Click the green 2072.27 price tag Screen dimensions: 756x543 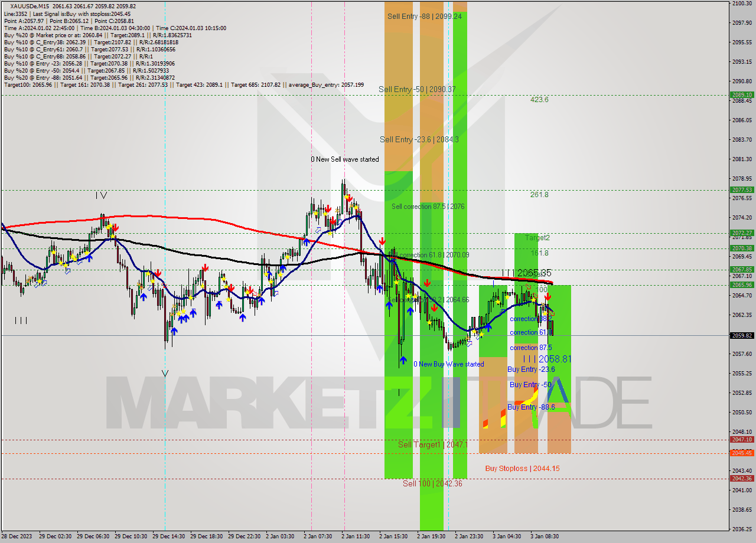coord(741,233)
